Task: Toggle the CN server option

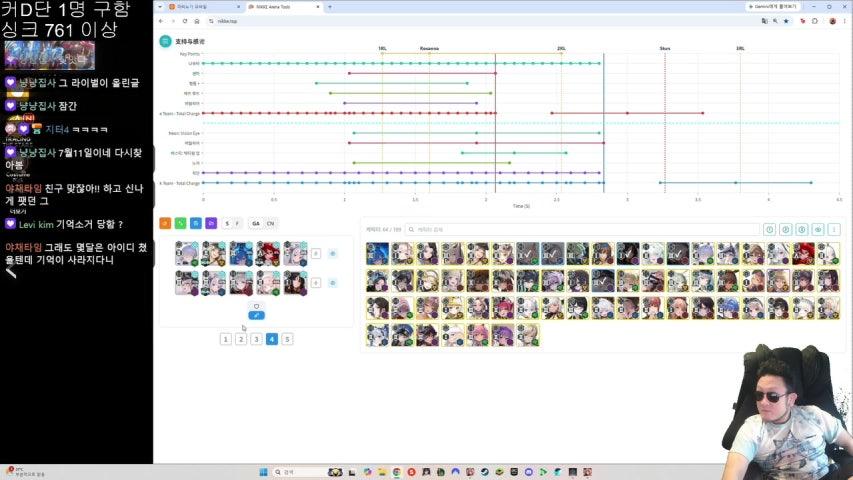Action: click(270, 224)
